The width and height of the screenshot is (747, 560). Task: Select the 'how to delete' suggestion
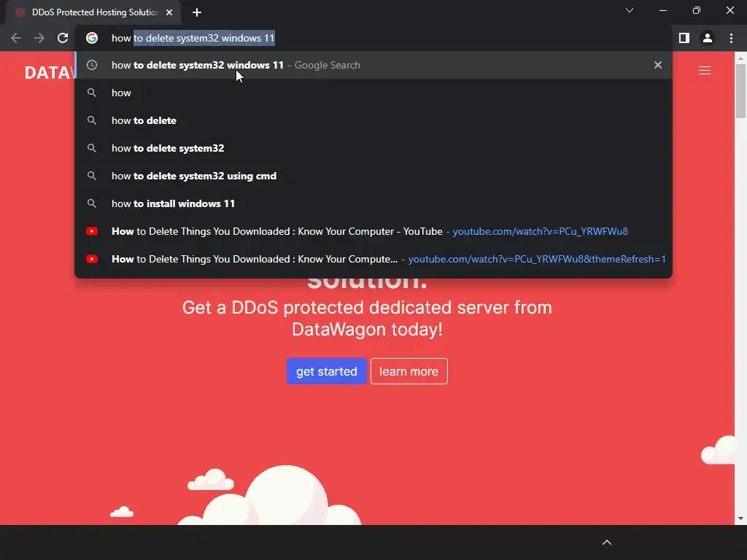[373, 120]
